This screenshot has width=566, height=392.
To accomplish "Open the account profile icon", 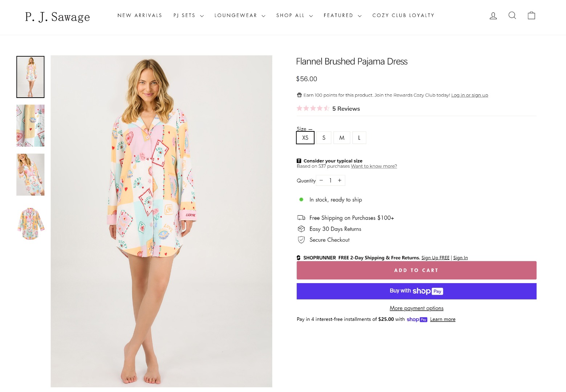I will pyautogui.click(x=493, y=16).
